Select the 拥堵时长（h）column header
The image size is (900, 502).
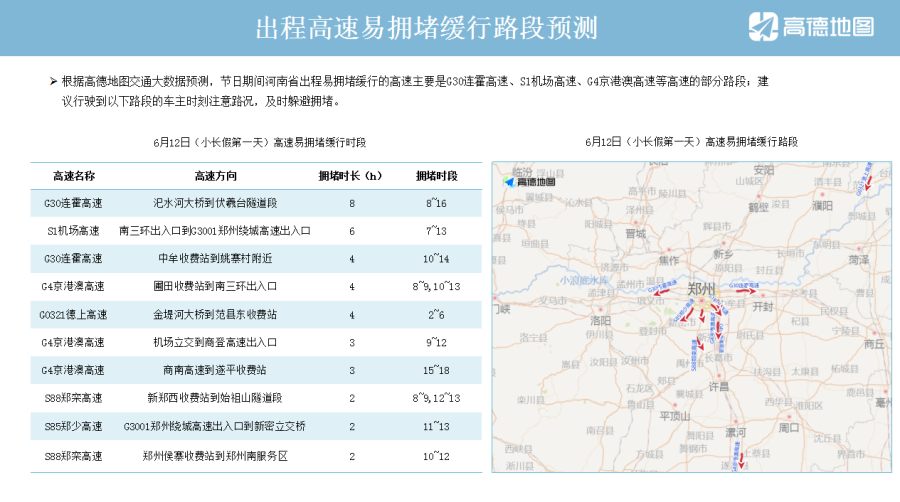pyautogui.click(x=350, y=175)
